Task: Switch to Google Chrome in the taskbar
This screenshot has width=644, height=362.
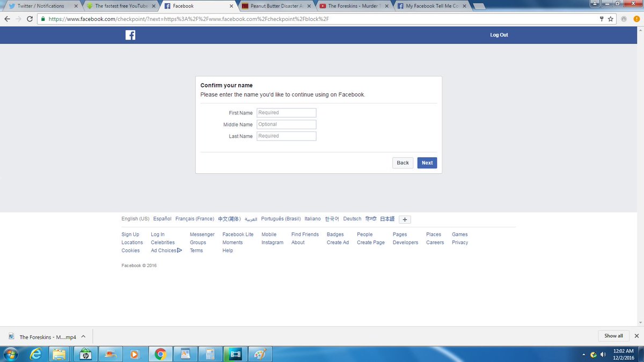Action: coord(160,354)
